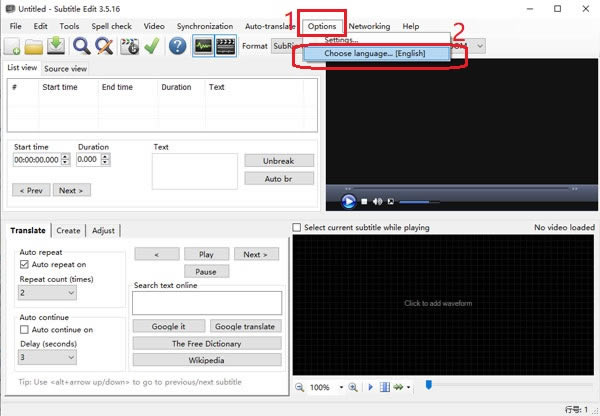600x416 pixels.
Task: Select Choose language menu entry
Action: 374,53
